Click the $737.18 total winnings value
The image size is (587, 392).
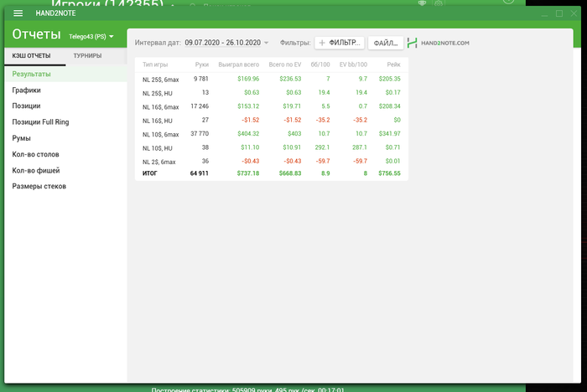[x=248, y=173]
